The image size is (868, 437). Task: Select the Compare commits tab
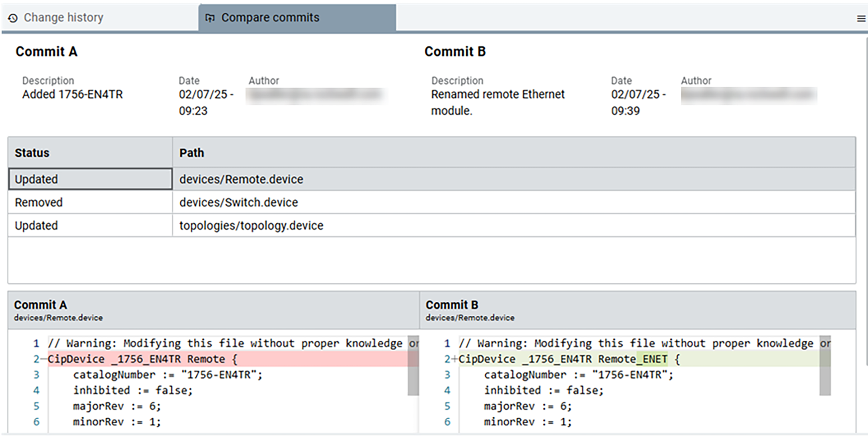297,18
